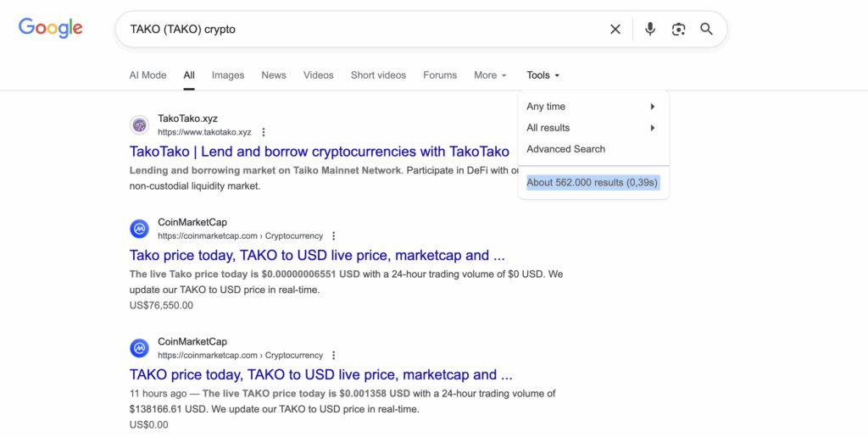Click the Google logo
The width and height of the screenshot is (868, 437).
tap(51, 28)
